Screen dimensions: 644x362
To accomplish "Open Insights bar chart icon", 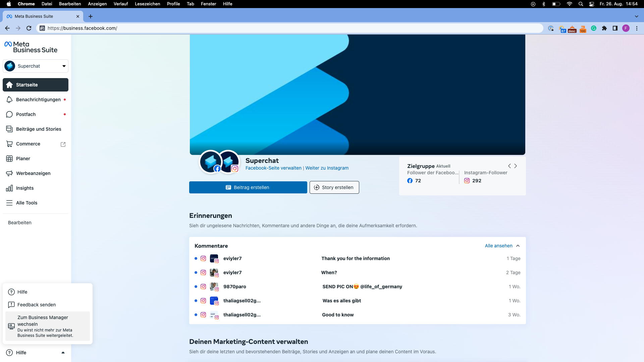I will pos(9,188).
